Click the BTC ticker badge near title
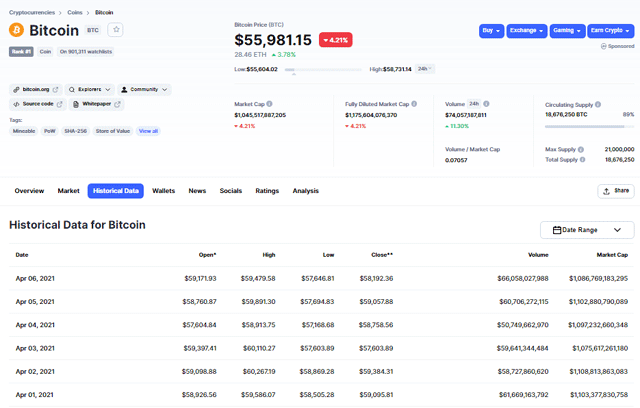The image size is (640, 408). pyautogui.click(x=93, y=30)
